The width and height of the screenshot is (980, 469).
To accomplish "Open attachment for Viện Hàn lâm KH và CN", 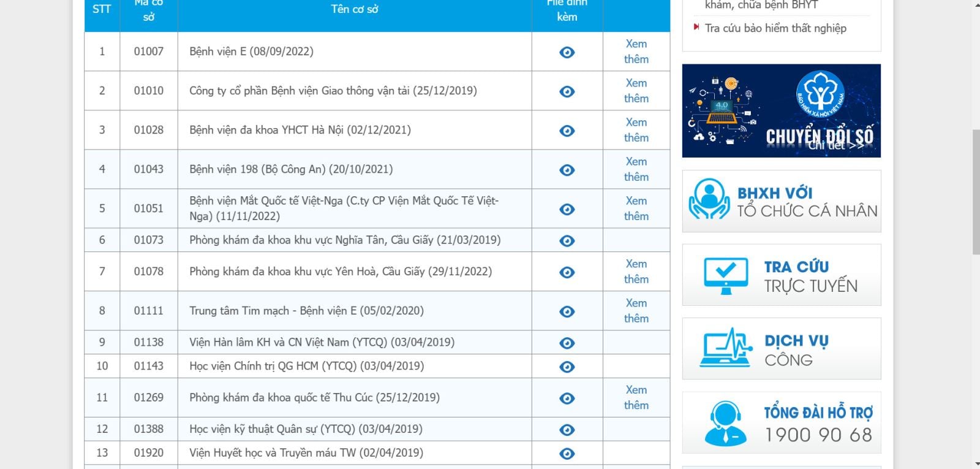I will [567, 343].
